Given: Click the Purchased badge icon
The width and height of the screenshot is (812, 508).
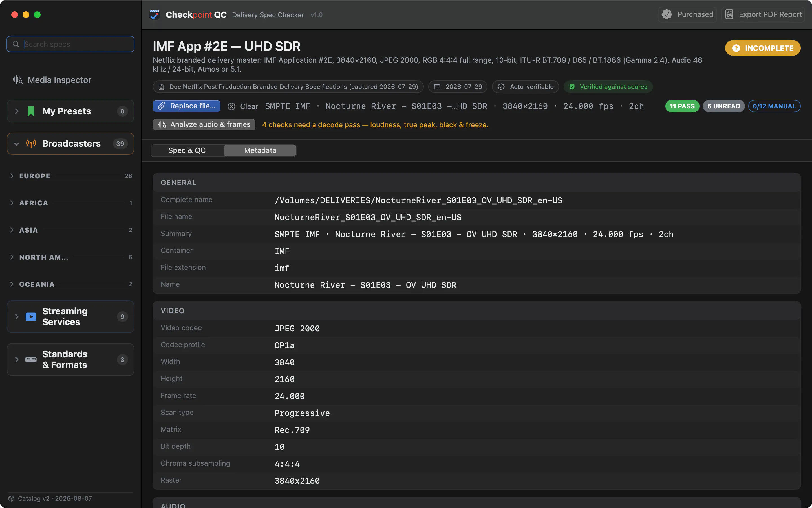Looking at the screenshot, I should click(667, 14).
